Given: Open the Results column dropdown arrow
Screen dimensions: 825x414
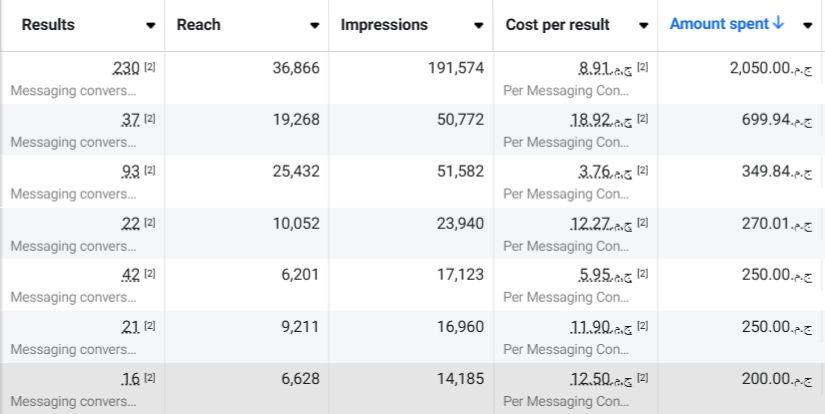Looking at the screenshot, I should [x=150, y=26].
